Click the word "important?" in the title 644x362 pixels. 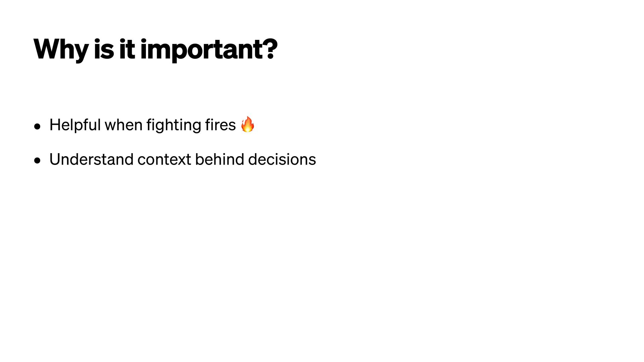coord(209,50)
